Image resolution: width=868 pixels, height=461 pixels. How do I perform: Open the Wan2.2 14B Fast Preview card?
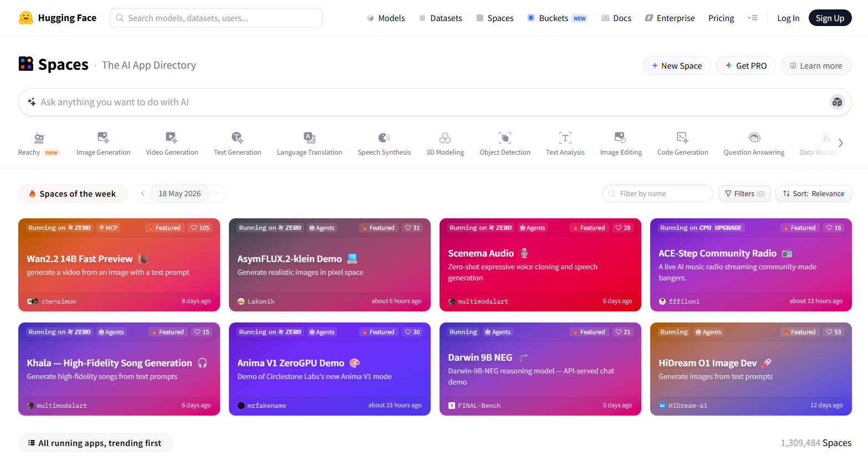tap(119, 265)
